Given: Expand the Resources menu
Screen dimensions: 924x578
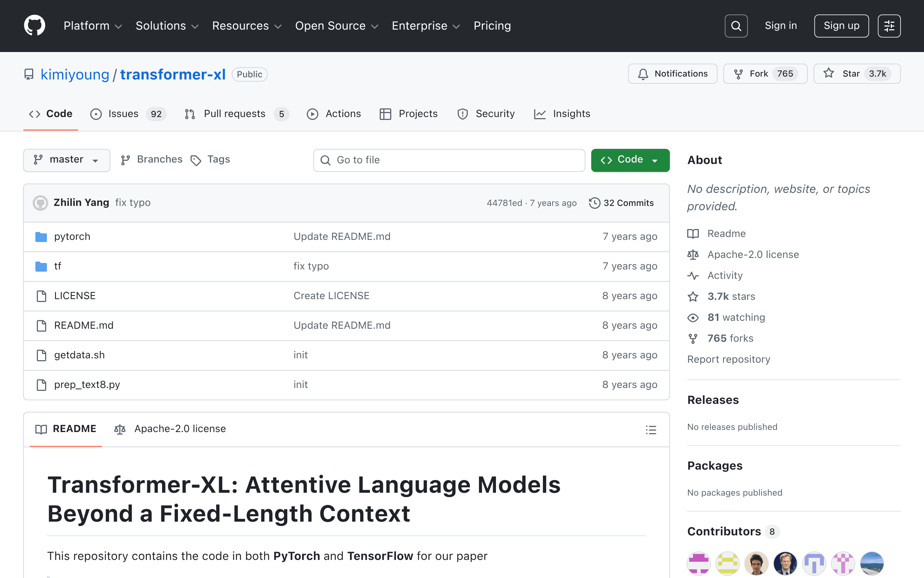Looking at the screenshot, I should click(x=247, y=26).
